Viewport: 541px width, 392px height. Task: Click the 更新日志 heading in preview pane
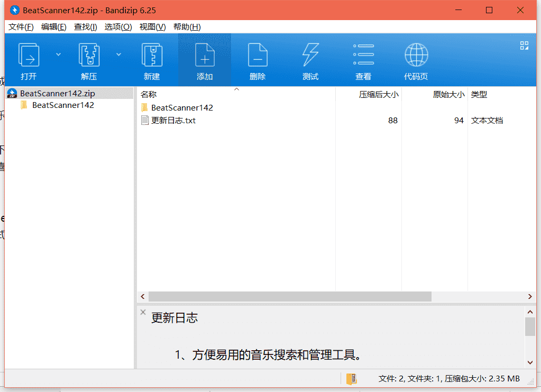[x=174, y=318]
